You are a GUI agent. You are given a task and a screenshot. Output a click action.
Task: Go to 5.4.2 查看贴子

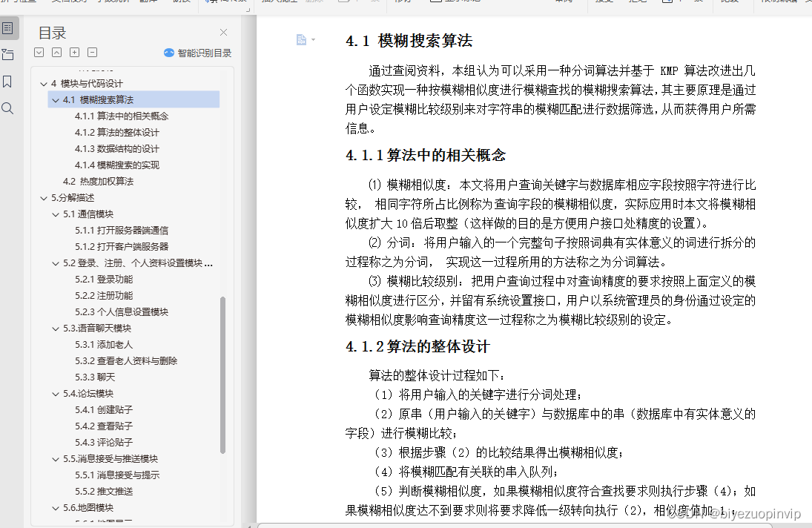pos(104,426)
